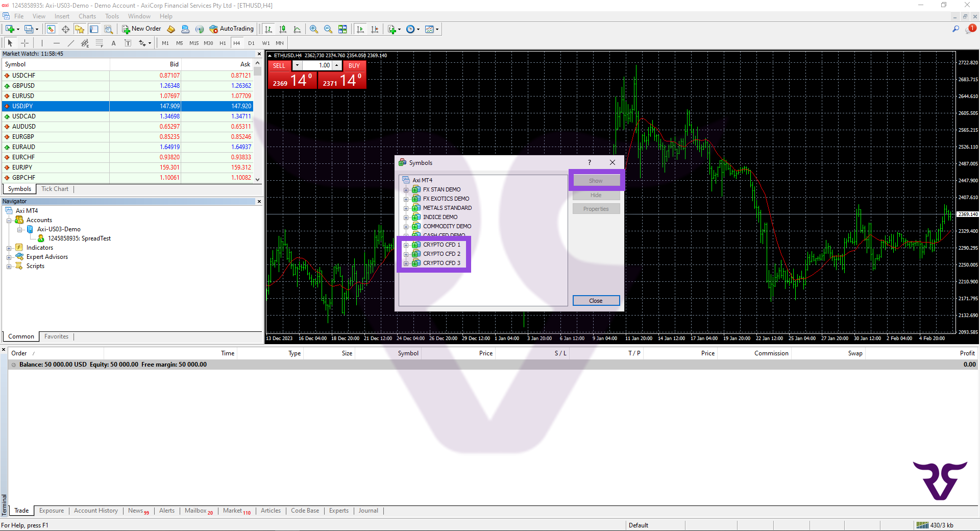Switch timeframe to H1
The height and width of the screenshot is (531, 980).
tap(223, 43)
